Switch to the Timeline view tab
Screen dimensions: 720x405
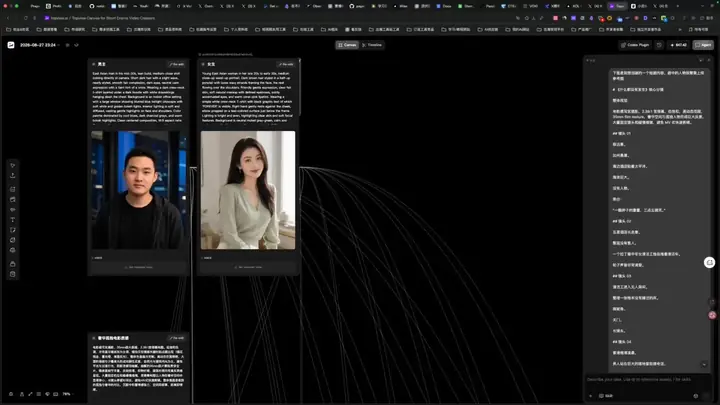[372, 45]
